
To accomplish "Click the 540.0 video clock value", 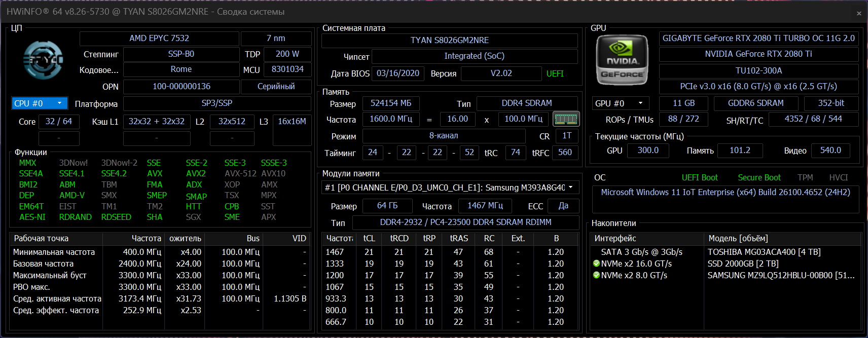I will tap(830, 151).
